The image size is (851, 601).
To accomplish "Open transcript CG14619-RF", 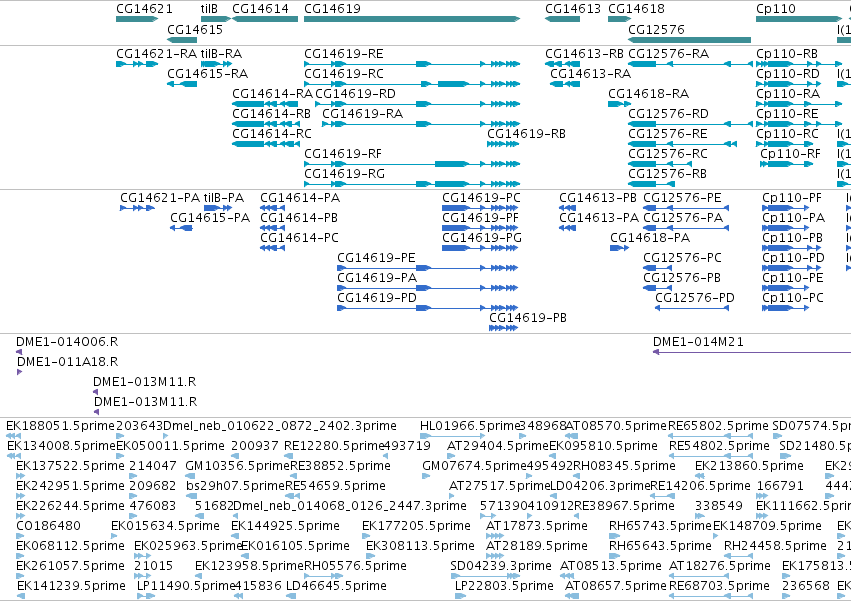I will pos(343,154).
